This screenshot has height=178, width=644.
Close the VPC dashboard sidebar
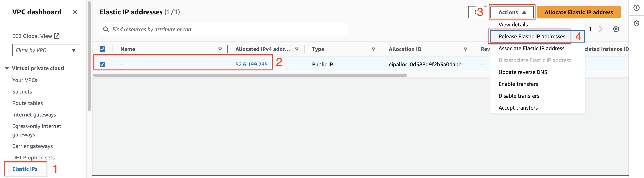[x=75, y=12]
